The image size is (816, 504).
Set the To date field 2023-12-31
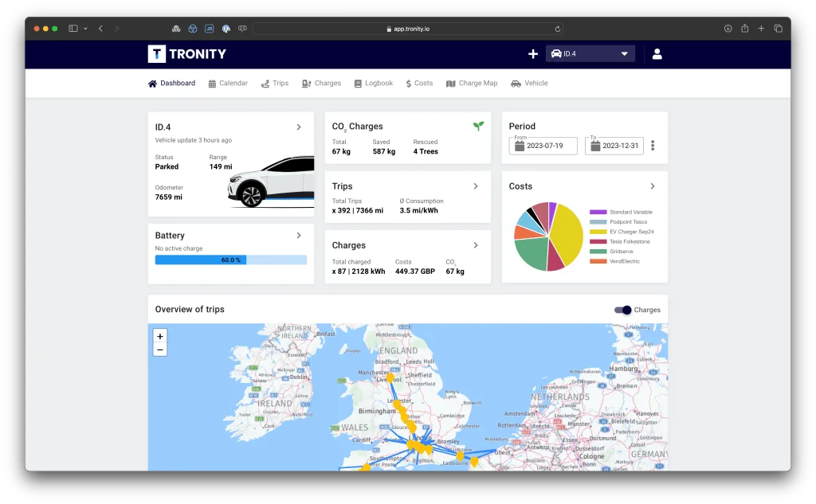tap(614, 146)
